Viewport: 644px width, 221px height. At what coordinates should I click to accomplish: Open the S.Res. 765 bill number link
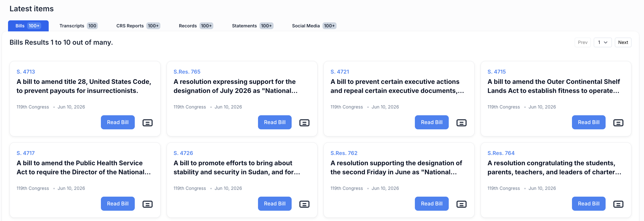(x=187, y=72)
